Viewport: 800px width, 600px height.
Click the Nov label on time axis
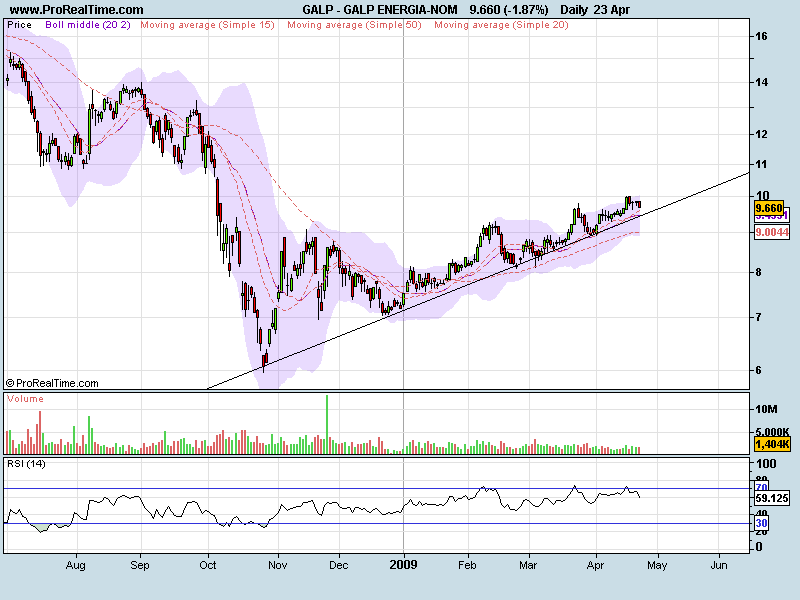278,565
